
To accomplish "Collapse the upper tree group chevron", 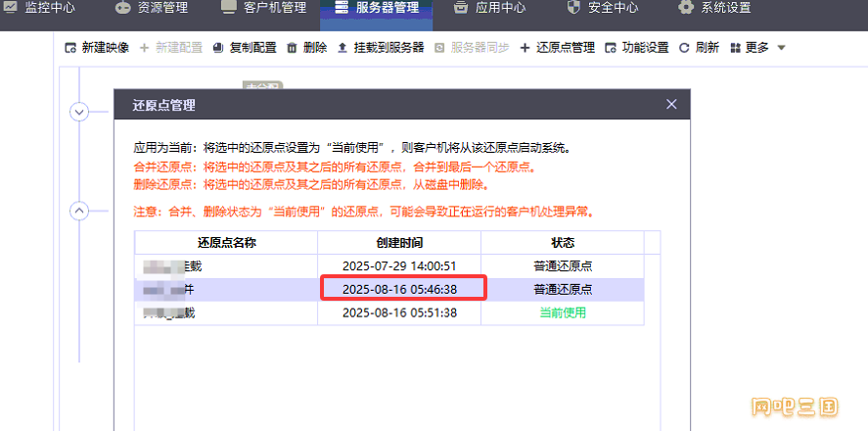I will pos(80,112).
